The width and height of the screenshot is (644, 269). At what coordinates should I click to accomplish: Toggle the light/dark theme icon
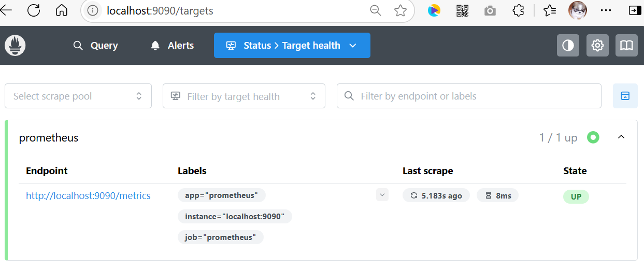568,46
